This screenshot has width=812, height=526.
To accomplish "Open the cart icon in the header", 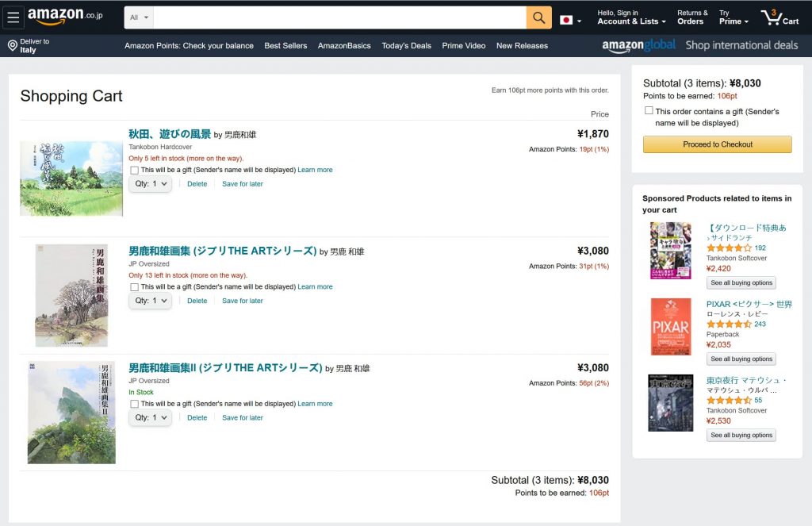I will tap(779, 17).
